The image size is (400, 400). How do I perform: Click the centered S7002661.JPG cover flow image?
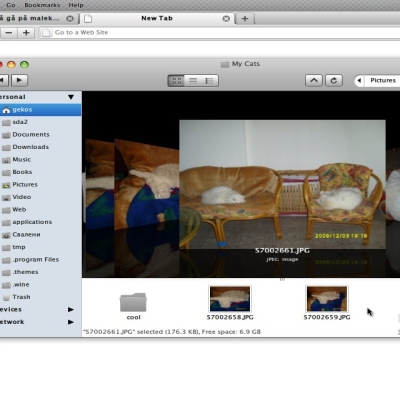tap(282, 184)
